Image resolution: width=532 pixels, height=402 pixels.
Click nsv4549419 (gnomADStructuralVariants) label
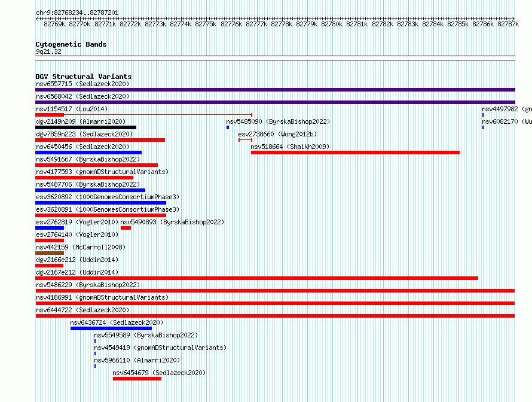click(x=160, y=348)
